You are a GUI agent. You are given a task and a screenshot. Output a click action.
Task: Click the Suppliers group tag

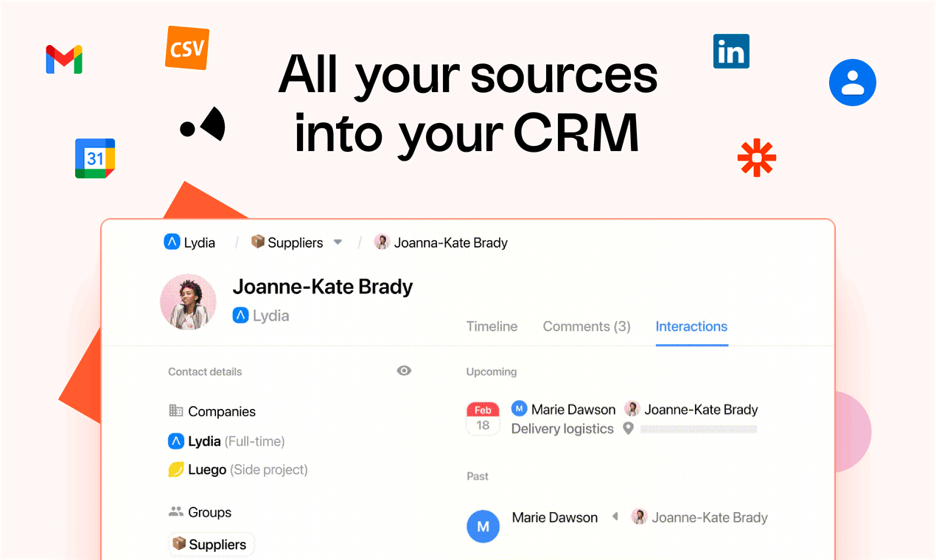pos(212,545)
